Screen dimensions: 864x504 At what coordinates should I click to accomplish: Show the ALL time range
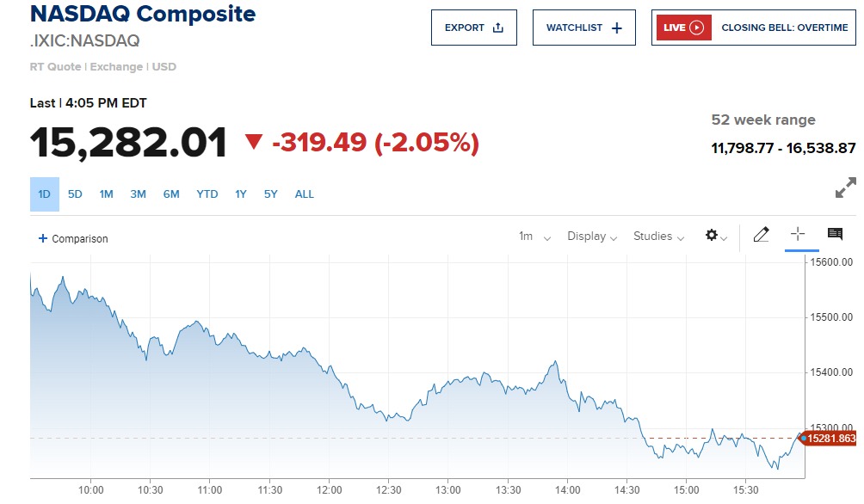(305, 194)
